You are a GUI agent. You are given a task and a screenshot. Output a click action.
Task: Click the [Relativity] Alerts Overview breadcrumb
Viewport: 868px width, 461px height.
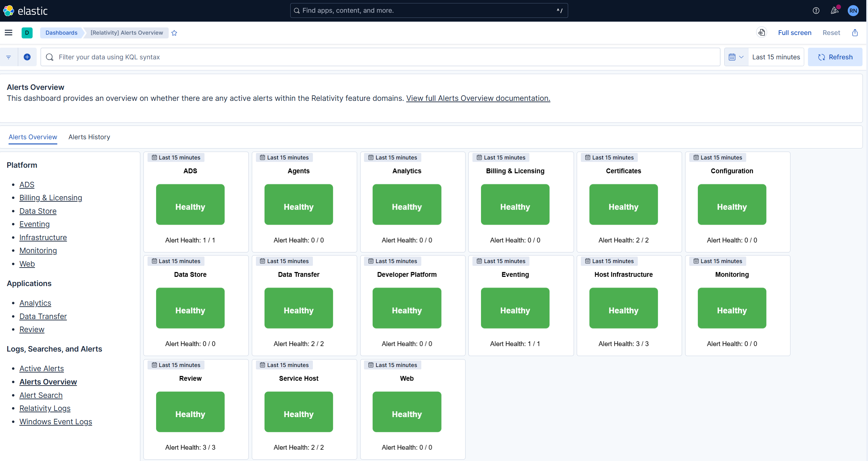[127, 33]
